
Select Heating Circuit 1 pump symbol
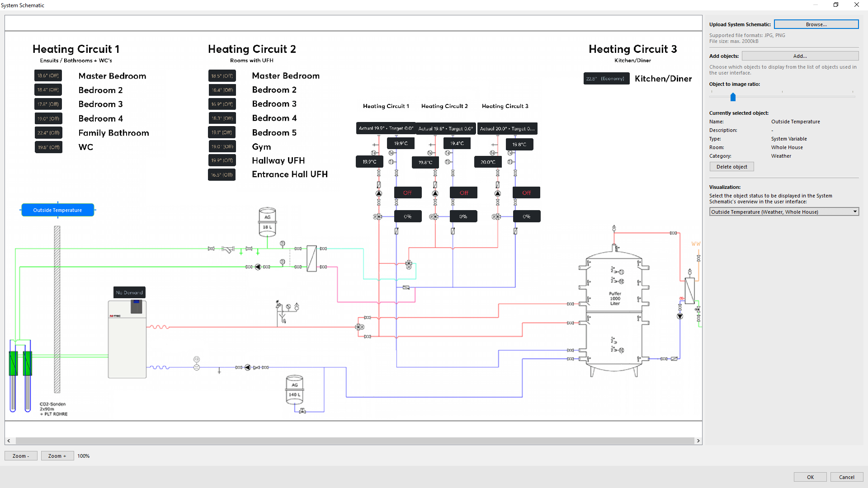[x=379, y=193]
